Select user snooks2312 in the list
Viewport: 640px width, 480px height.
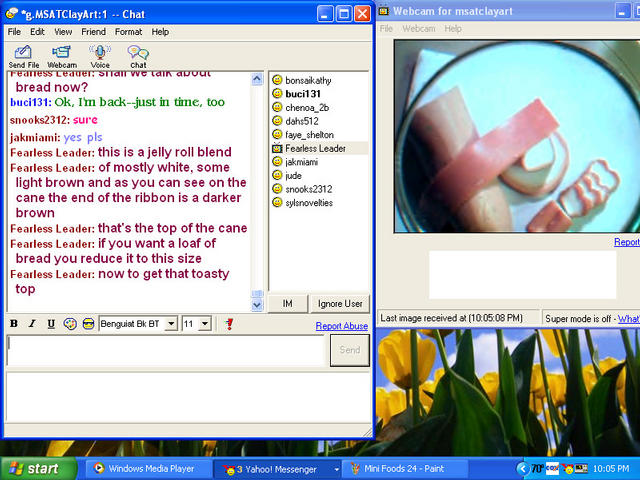point(309,189)
